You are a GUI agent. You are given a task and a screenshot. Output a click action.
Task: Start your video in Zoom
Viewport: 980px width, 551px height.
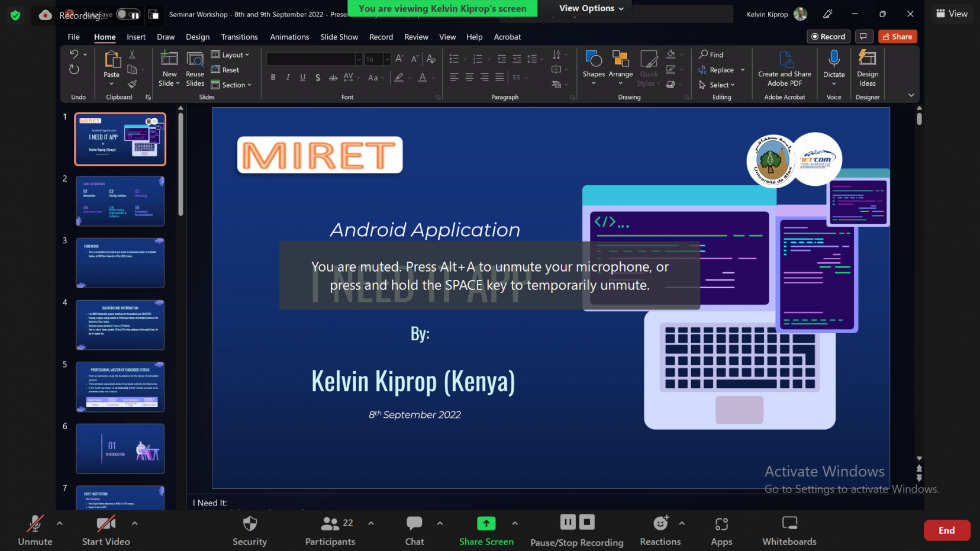pyautogui.click(x=105, y=530)
